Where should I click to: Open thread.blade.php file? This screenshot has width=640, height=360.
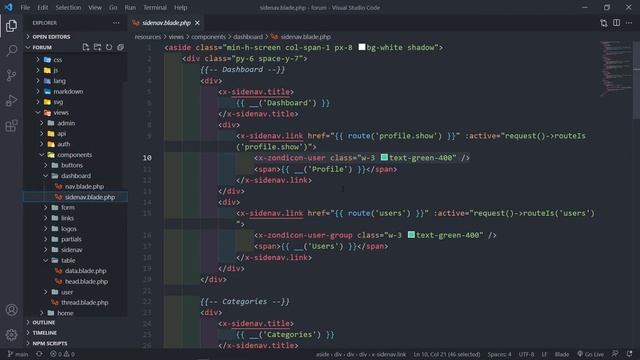pyautogui.click(x=84, y=302)
